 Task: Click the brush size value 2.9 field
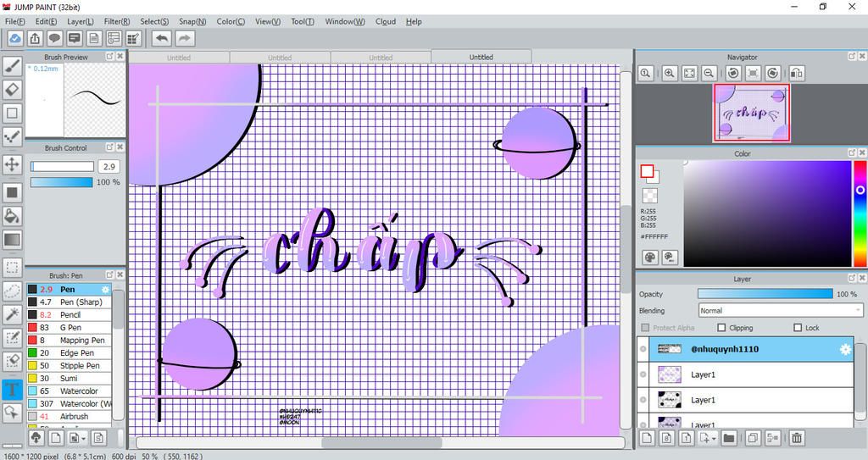(x=109, y=167)
